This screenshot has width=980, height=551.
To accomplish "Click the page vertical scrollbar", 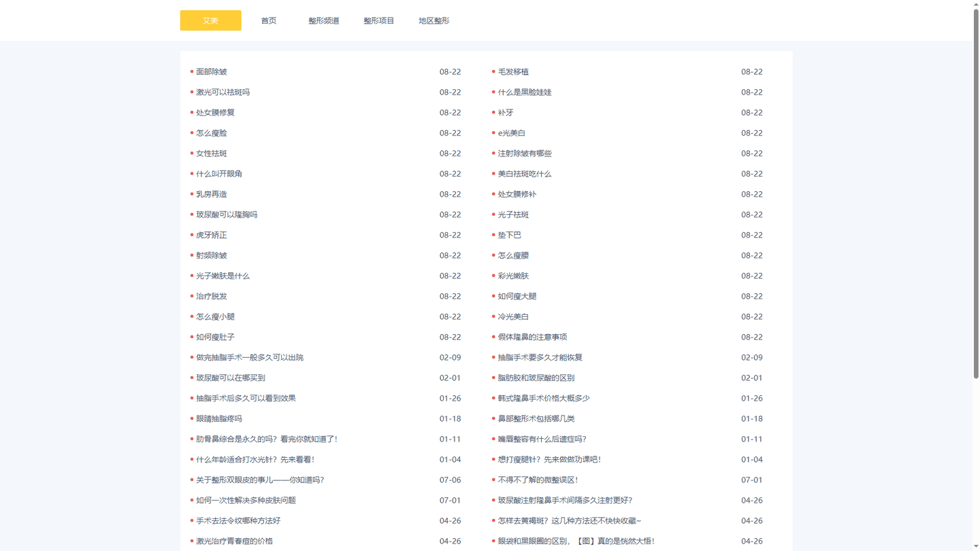I will 976,194.
